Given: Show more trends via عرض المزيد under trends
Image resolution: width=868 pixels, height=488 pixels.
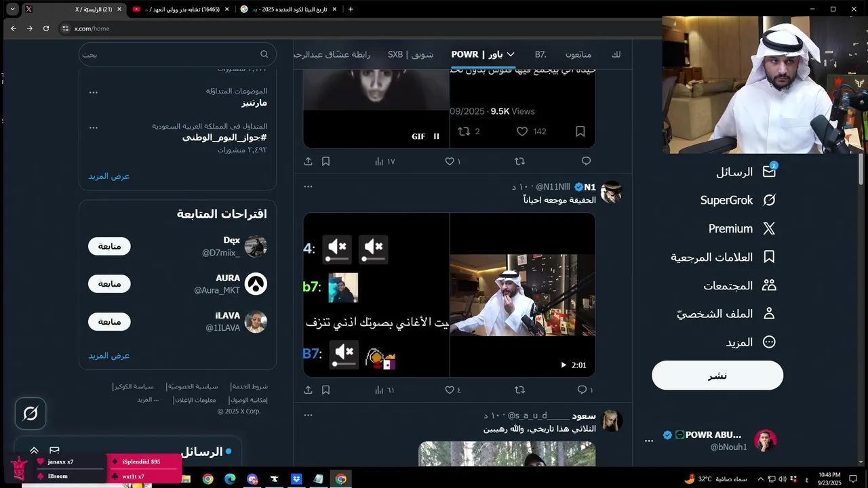Looking at the screenshot, I should click(108, 176).
